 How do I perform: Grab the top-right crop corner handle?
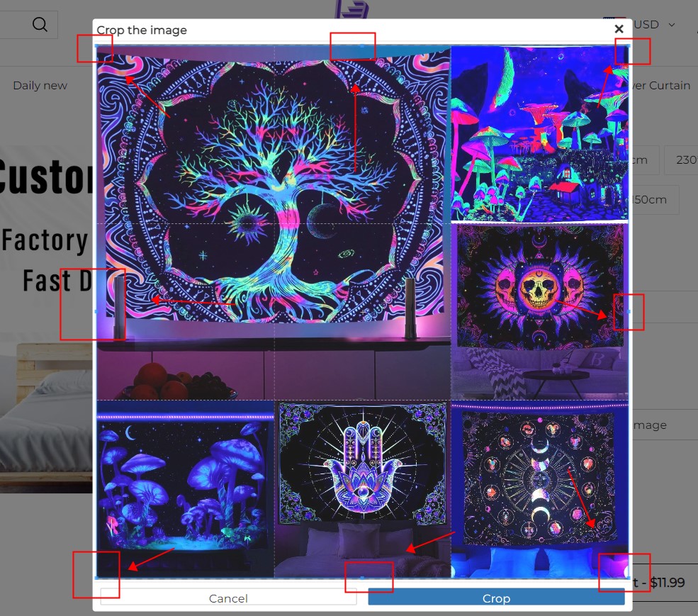point(629,45)
